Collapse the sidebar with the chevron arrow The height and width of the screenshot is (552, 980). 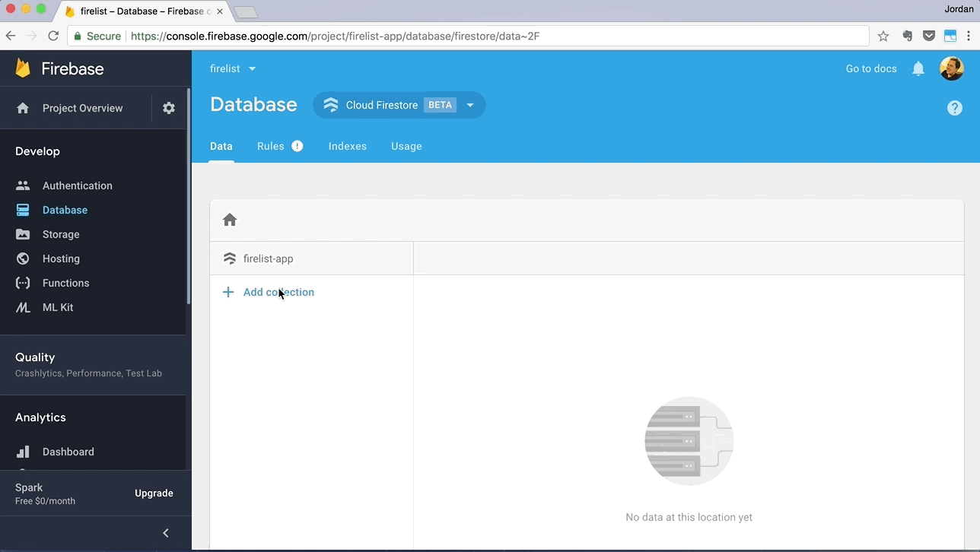click(x=166, y=533)
